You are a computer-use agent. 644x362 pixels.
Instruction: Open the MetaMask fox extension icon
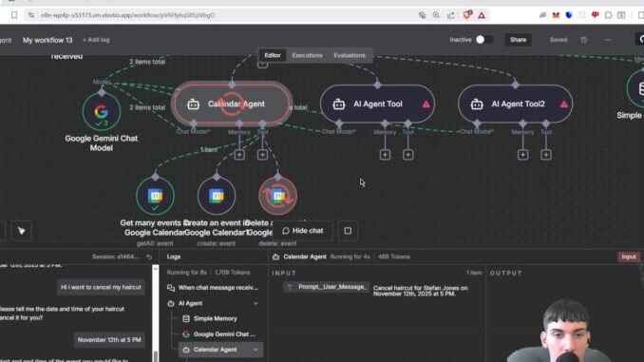(556, 15)
